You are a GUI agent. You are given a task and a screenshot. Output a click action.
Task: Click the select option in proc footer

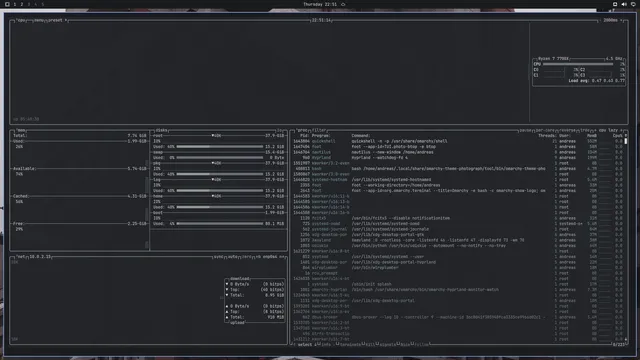304,344
